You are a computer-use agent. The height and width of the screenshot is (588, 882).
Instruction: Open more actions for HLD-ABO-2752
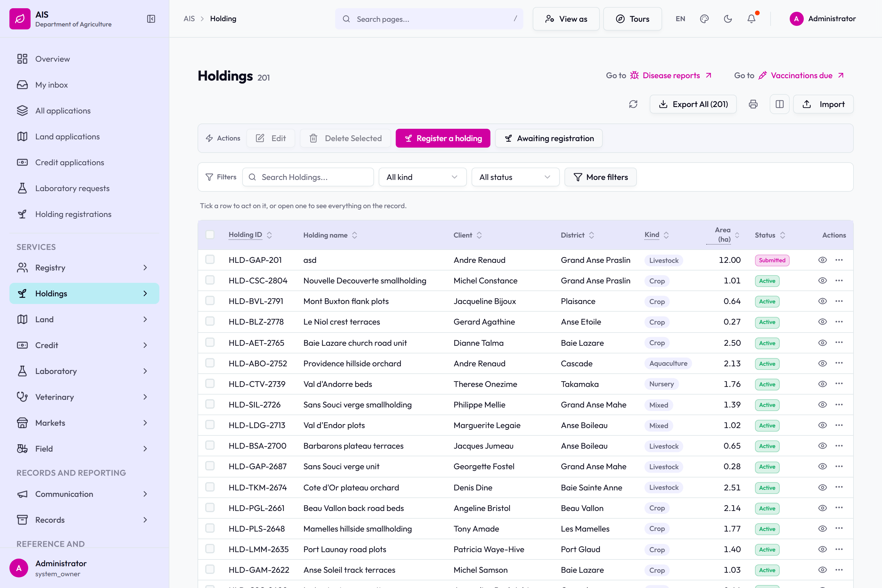(x=839, y=363)
